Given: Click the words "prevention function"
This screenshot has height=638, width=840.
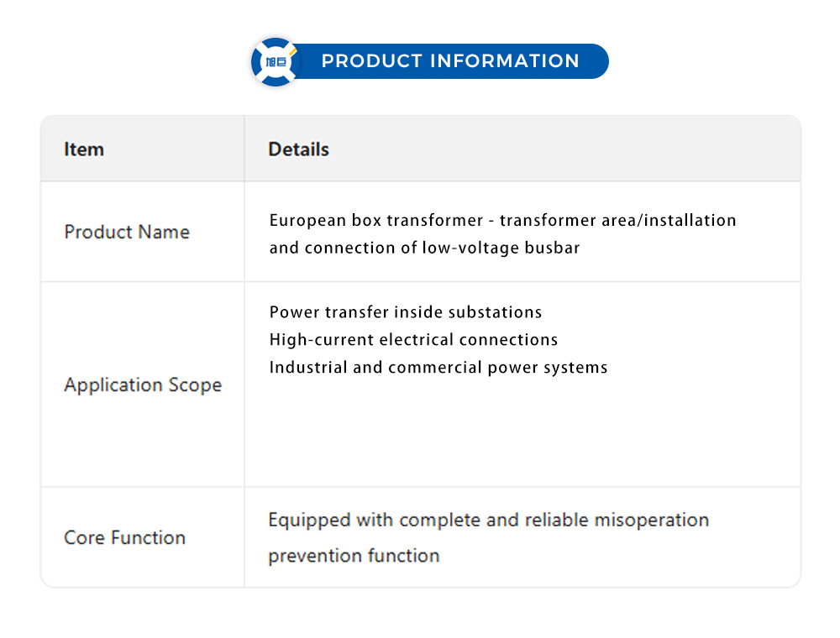Looking at the screenshot, I should tap(354, 555).
